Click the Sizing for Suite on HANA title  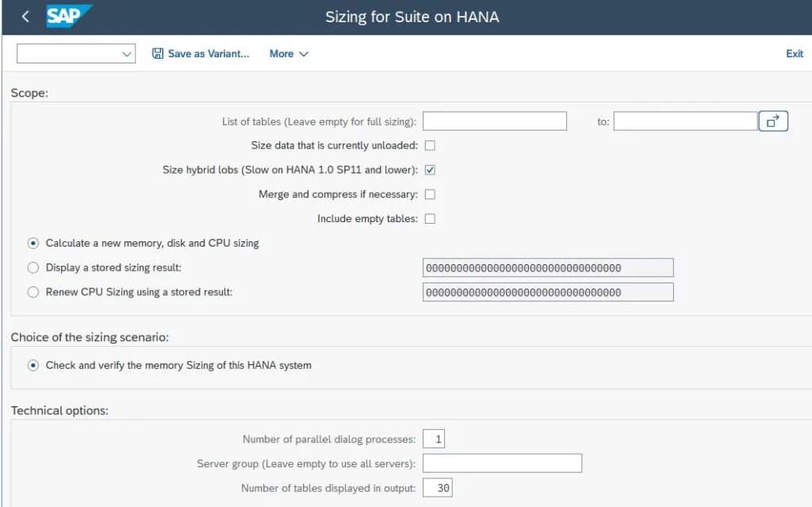point(412,17)
